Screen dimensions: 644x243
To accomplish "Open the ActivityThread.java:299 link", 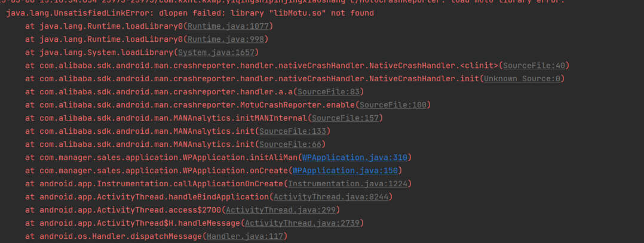I will click(281, 210).
